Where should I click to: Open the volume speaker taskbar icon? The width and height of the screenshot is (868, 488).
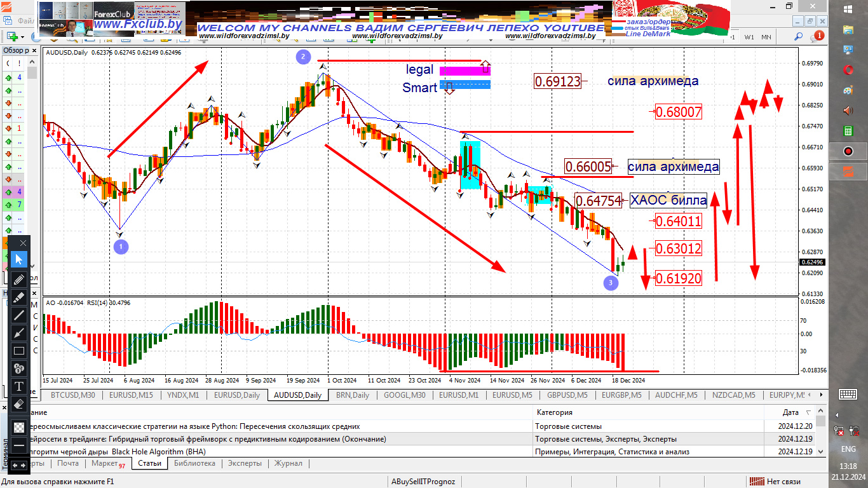point(848,111)
